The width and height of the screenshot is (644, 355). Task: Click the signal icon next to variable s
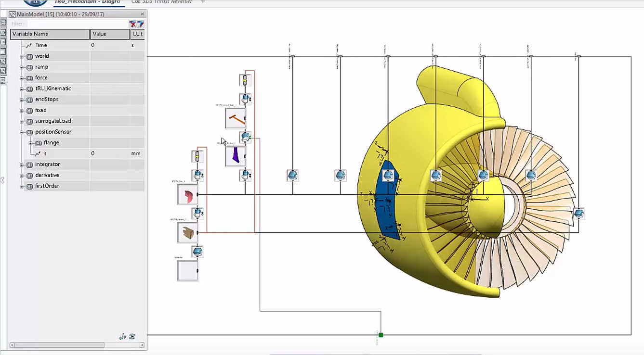click(38, 153)
